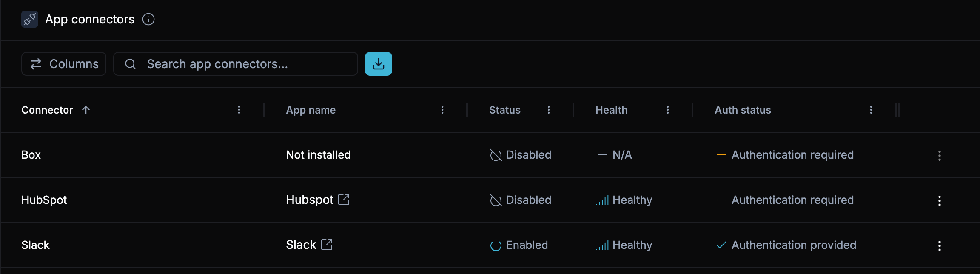Viewport: 980px width, 274px height.
Task: Open Auth status column options menu
Action: 871,110
